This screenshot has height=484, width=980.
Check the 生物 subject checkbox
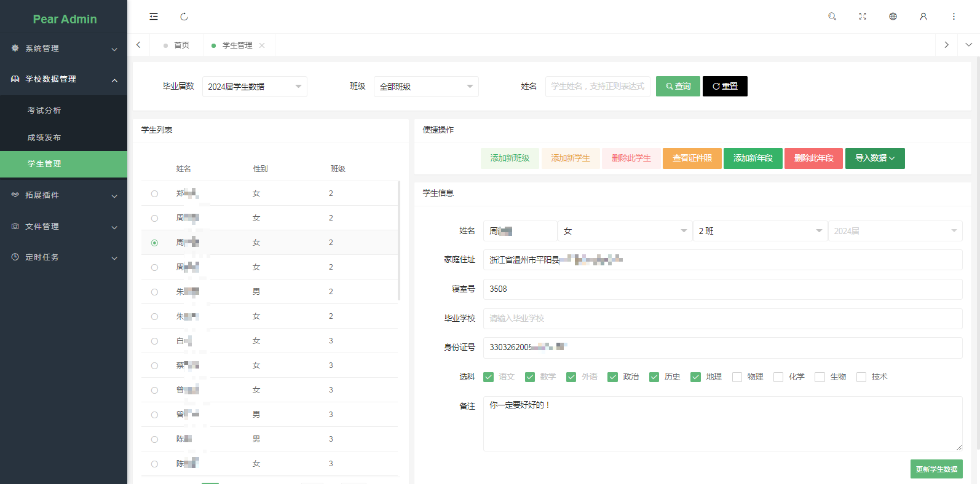[x=820, y=377]
